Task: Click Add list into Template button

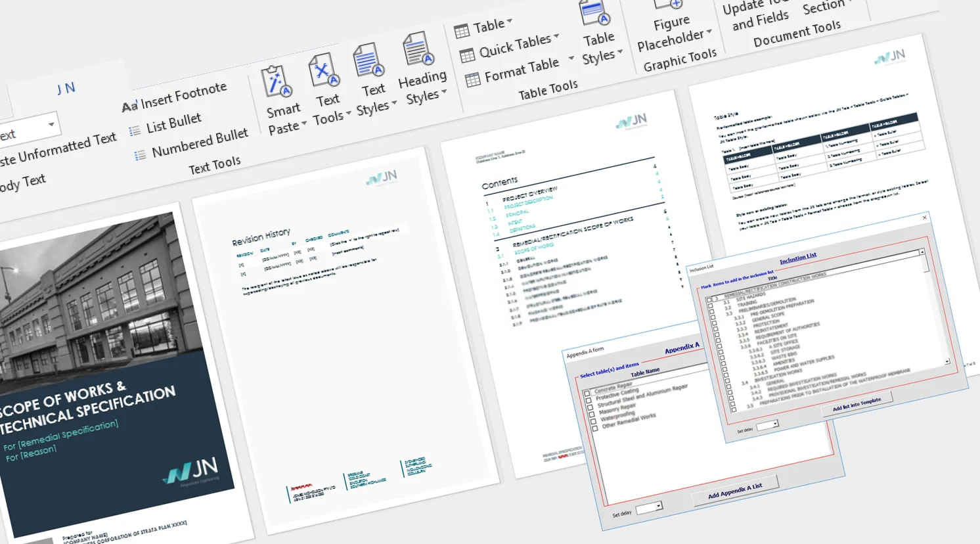Action: pos(857,404)
